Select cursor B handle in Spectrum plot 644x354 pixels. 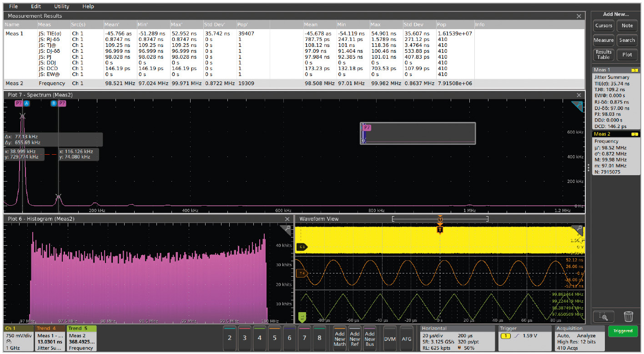54,103
